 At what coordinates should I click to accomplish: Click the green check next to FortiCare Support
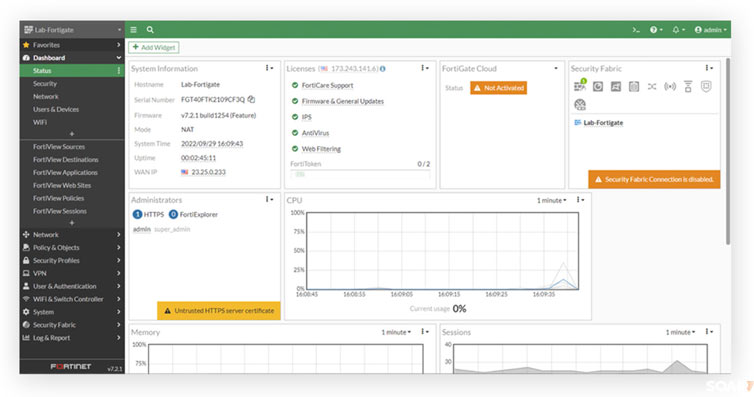(295, 85)
